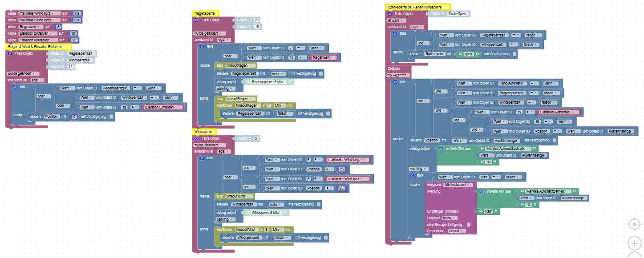Image resolution: width=644 pixels, height=258 pixels.
Task: Toggle 'mit Verzögerung' for Windsperrzeit mit falsch
Action: (x=326, y=238)
